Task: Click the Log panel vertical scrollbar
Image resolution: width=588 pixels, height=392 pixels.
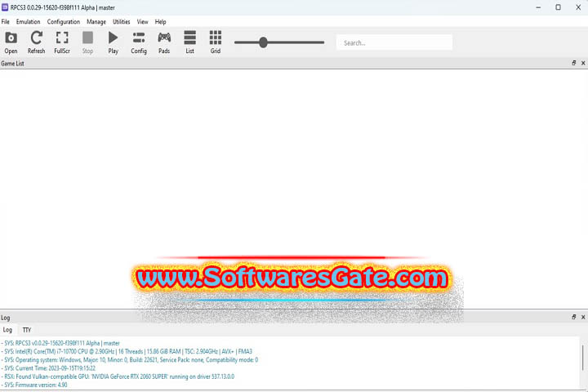Action: point(583,358)
